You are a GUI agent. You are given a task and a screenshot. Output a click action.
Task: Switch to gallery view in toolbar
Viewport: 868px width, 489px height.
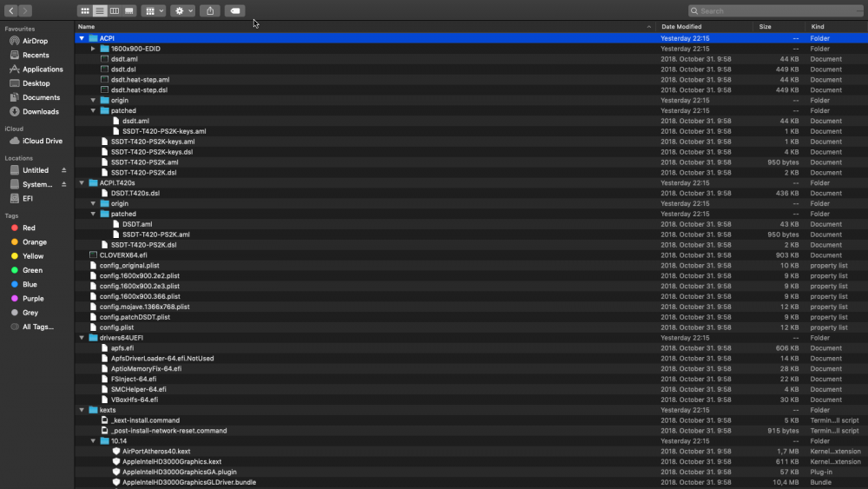click(129, 10)
